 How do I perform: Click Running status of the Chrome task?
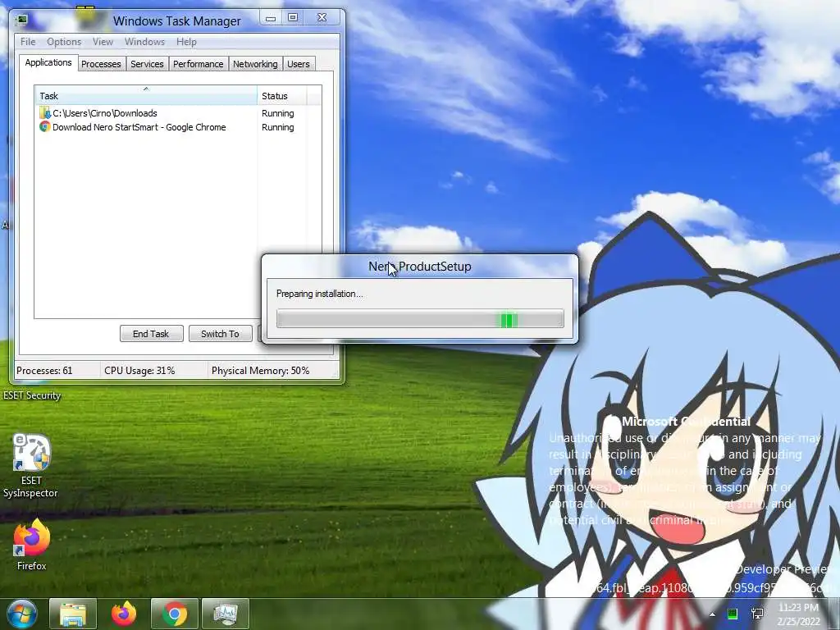point(277,127)
